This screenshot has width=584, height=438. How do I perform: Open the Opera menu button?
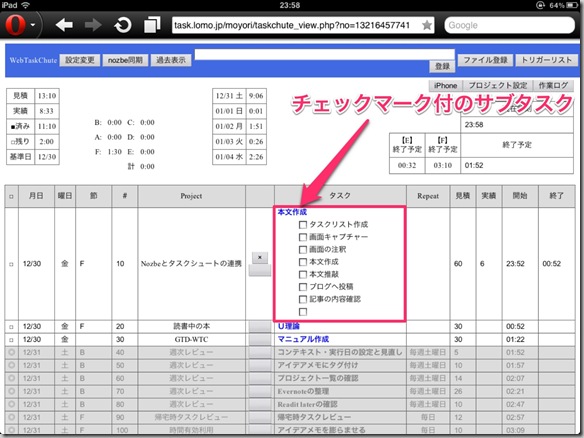point(20,25)
